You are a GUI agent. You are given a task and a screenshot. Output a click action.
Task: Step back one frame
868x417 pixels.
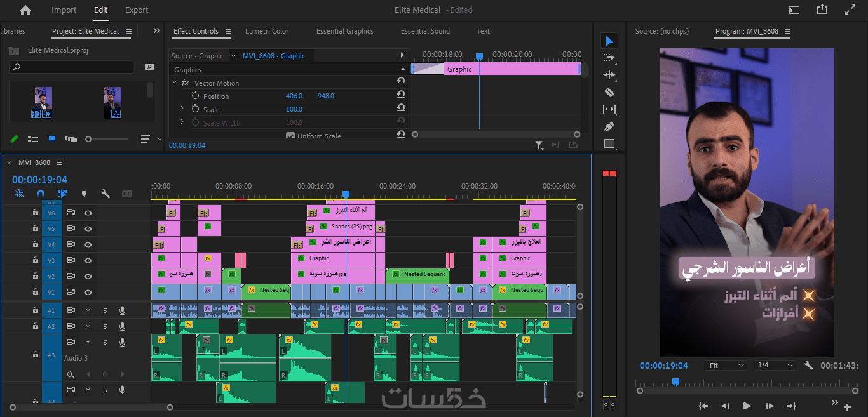click(x=725, y=406)
